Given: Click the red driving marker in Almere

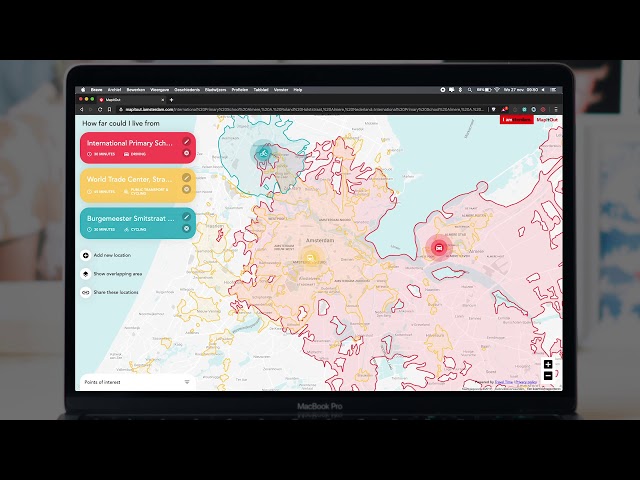Looking at the screenshot, I should pyautogui.click(x=439, y=248).
